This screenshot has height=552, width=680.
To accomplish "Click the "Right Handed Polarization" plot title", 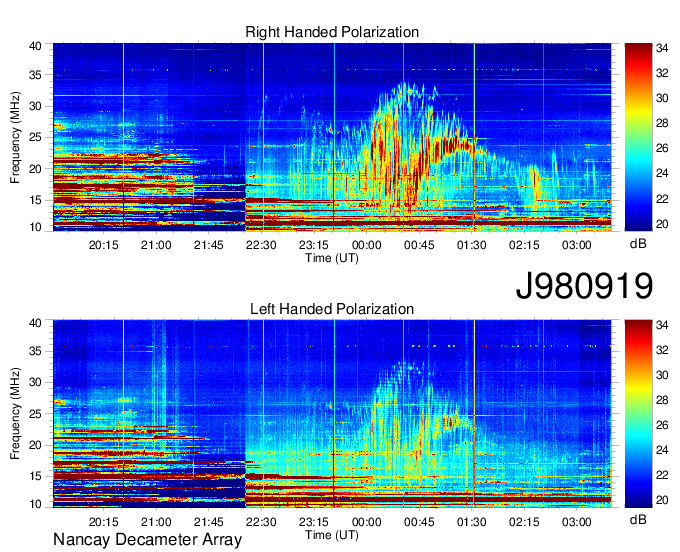I will click(x=332, y=32).
